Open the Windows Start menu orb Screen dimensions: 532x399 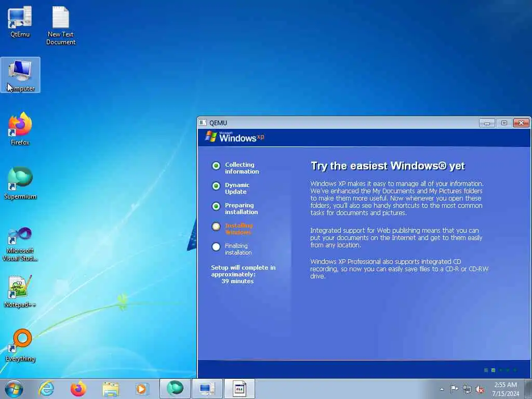pos(14,389)
